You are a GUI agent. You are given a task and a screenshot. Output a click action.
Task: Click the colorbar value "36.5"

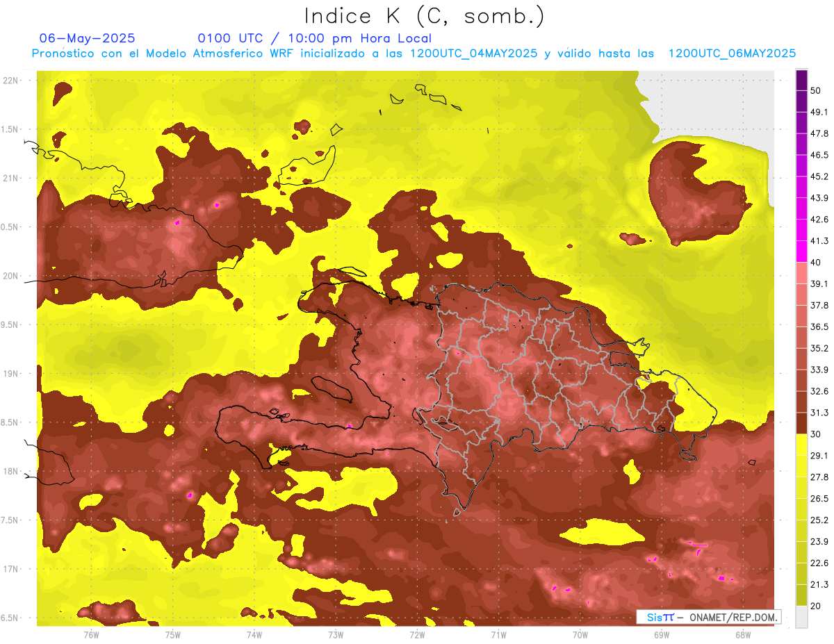coord(819,327)
